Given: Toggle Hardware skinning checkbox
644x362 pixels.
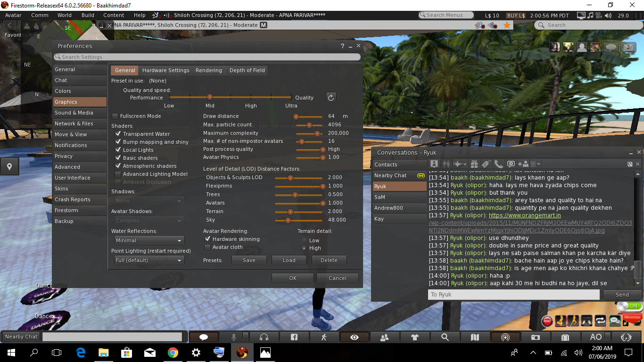Looking at the screenshot, I should click(x=207, y=239).
